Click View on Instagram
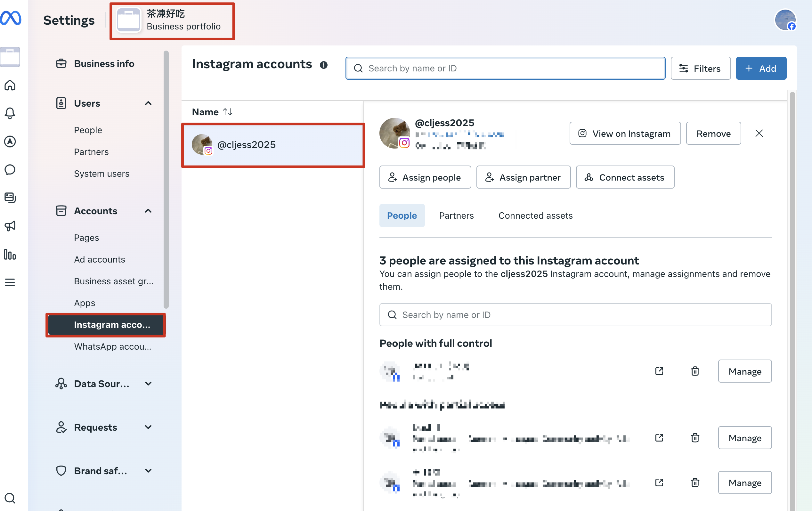Screen dimensions: 812x511 tap(625, 133)
